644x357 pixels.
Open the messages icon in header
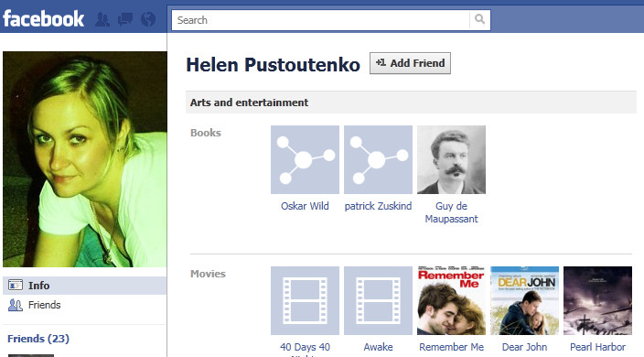pos(125,19)
